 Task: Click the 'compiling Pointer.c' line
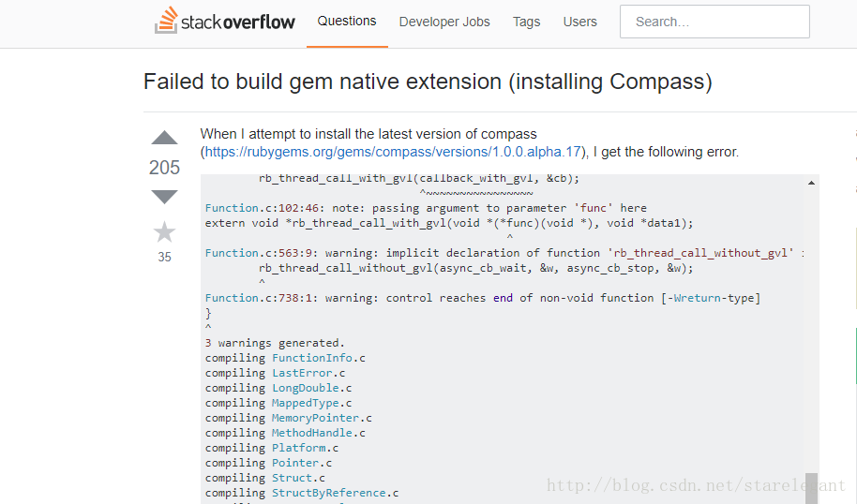pos(268,463)
